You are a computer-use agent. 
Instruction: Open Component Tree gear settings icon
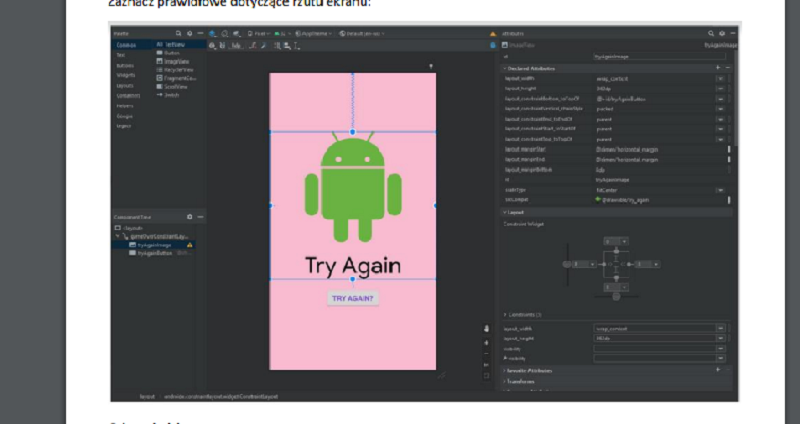click(x=190, y=217)
